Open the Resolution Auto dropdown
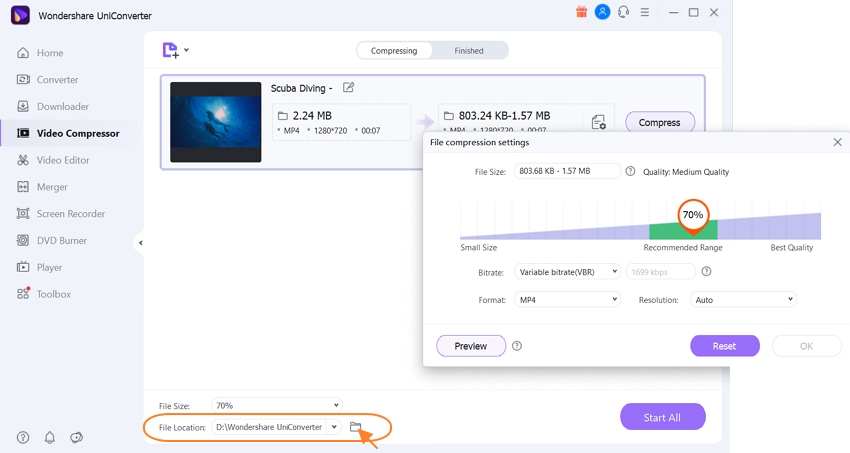 click(743, 300)
